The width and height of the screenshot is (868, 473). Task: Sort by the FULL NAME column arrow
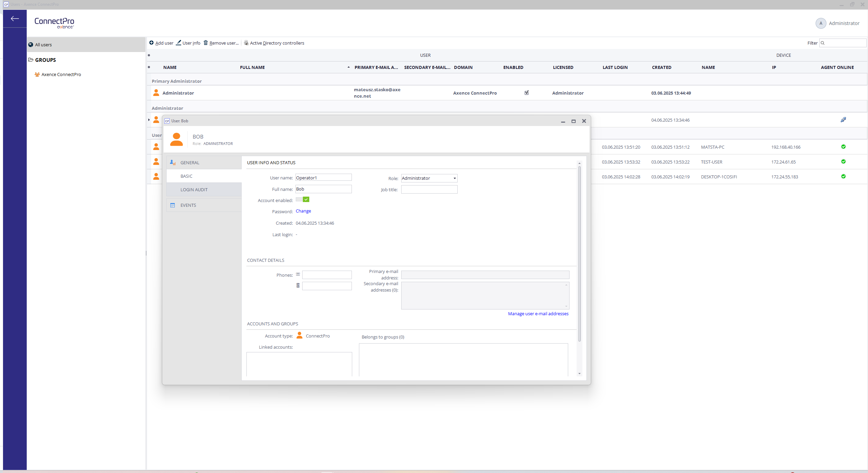(x=348, y=67)
